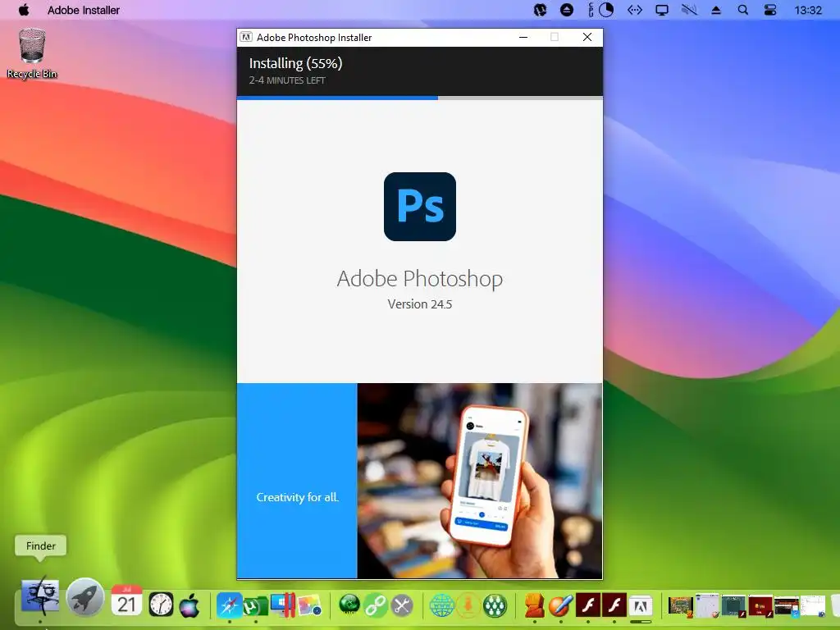Click the green people group dock icon
Screen dimensions: 840x630
tap(495, 606)
